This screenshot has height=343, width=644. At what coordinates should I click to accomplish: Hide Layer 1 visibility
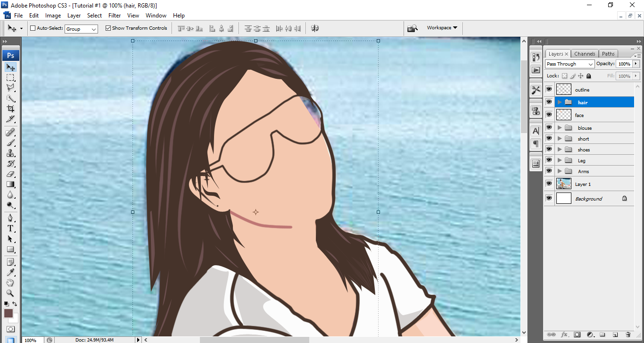pos(549,184)
